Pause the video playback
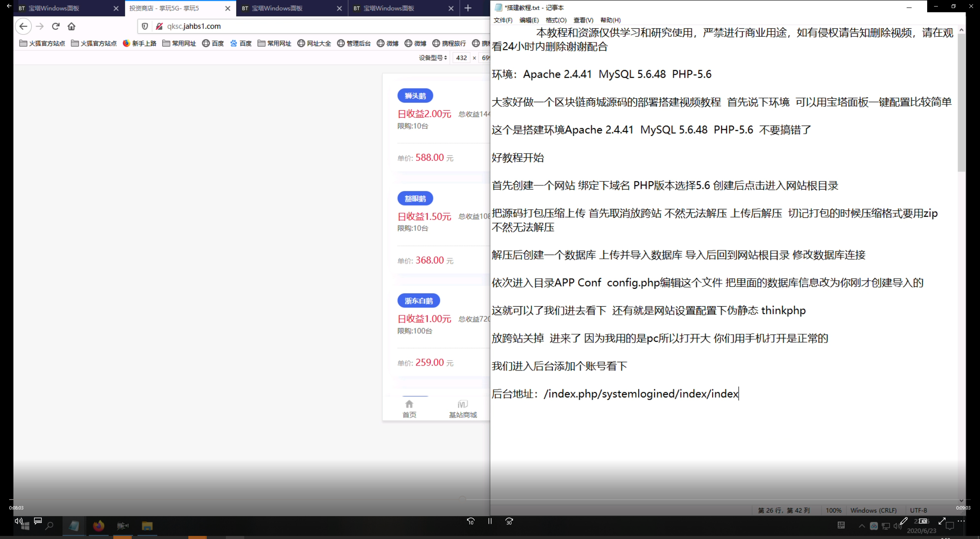Image resolution: width=980 pixels, height=539 pixels. tap(490, 521)
